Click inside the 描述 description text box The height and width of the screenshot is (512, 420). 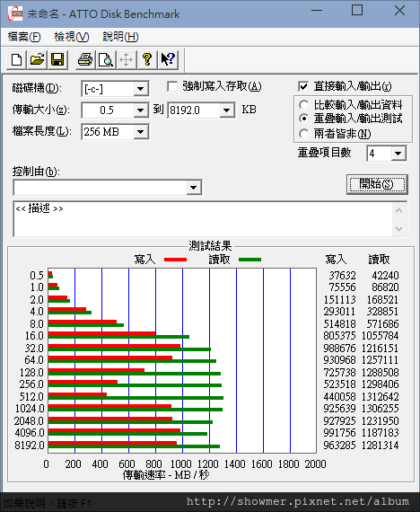coord(202,219)
